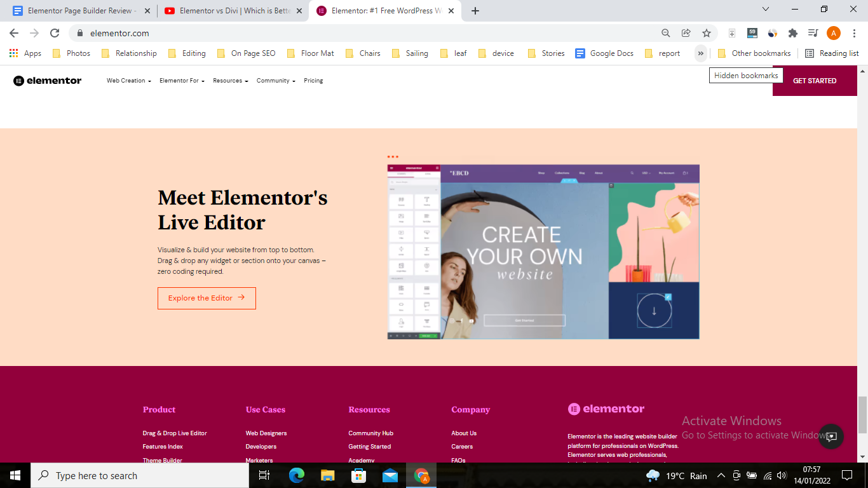868x488 pixels.
Task: Reload the elementor.com page
Action: [x=55, y=33]
